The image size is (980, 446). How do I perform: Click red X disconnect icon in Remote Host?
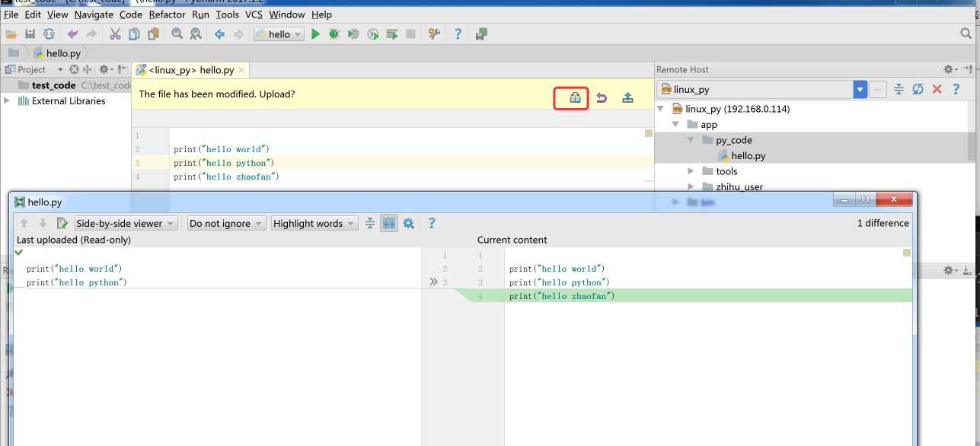tap(937, 90)
